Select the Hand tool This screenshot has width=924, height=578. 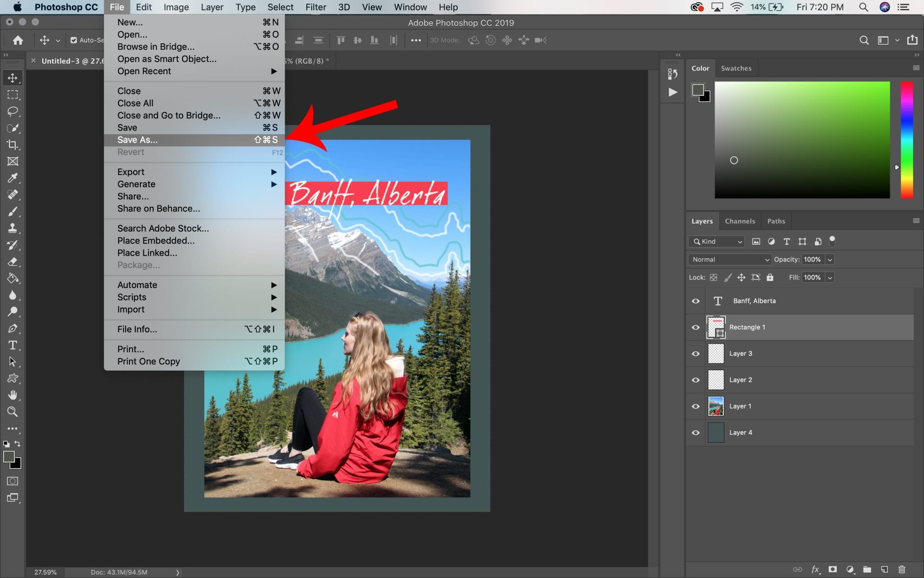(12, 395)
